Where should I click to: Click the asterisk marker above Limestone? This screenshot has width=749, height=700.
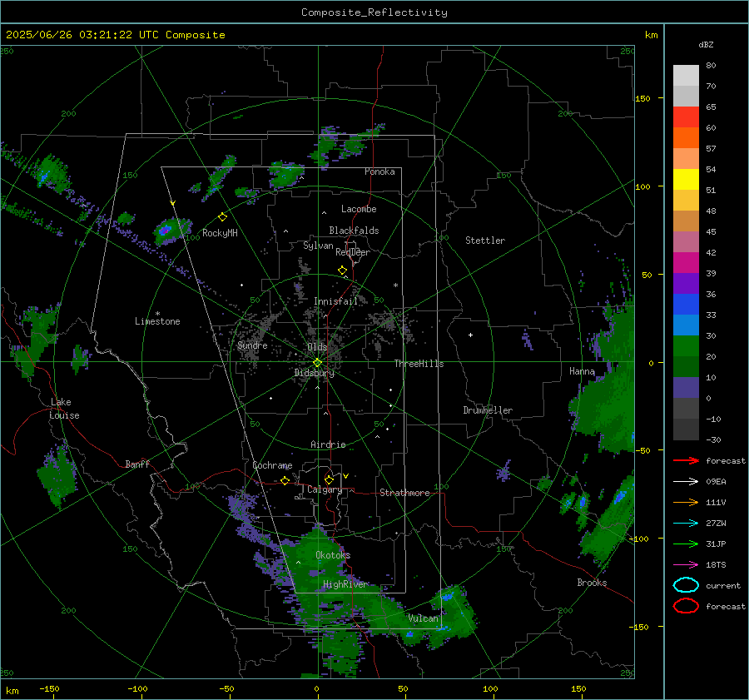point(157,314)
